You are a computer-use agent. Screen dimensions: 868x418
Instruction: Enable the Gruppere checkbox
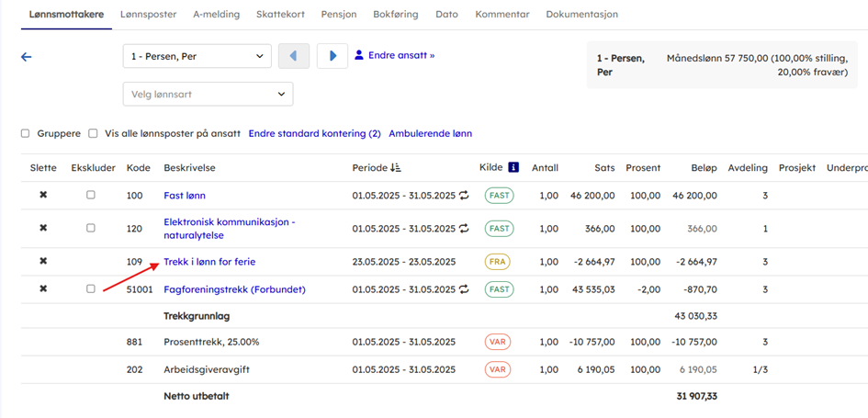click(x=26, y=134)
